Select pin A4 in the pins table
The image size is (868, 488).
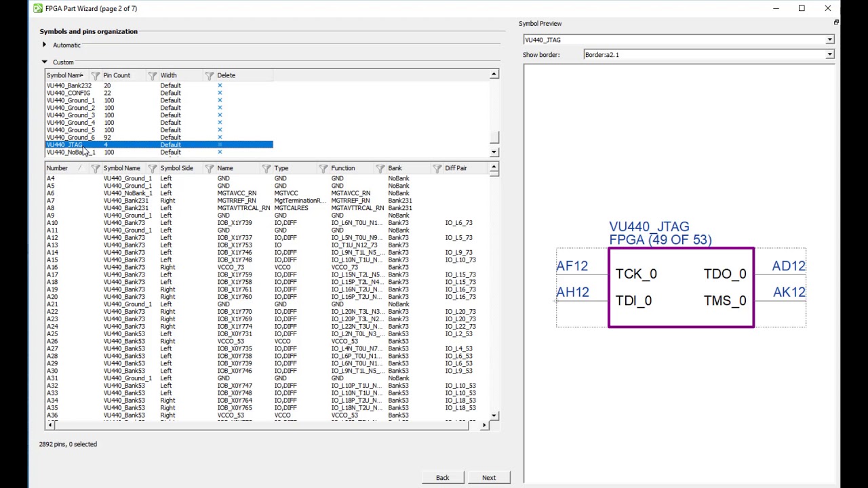[51, 178]
